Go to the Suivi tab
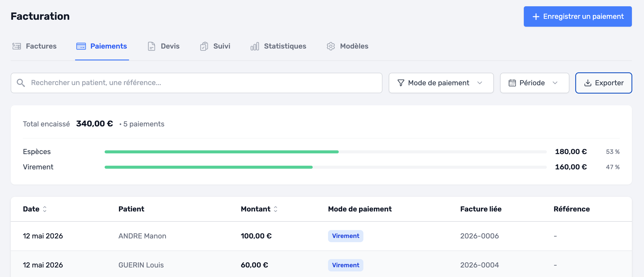 [x=215, y=46]
